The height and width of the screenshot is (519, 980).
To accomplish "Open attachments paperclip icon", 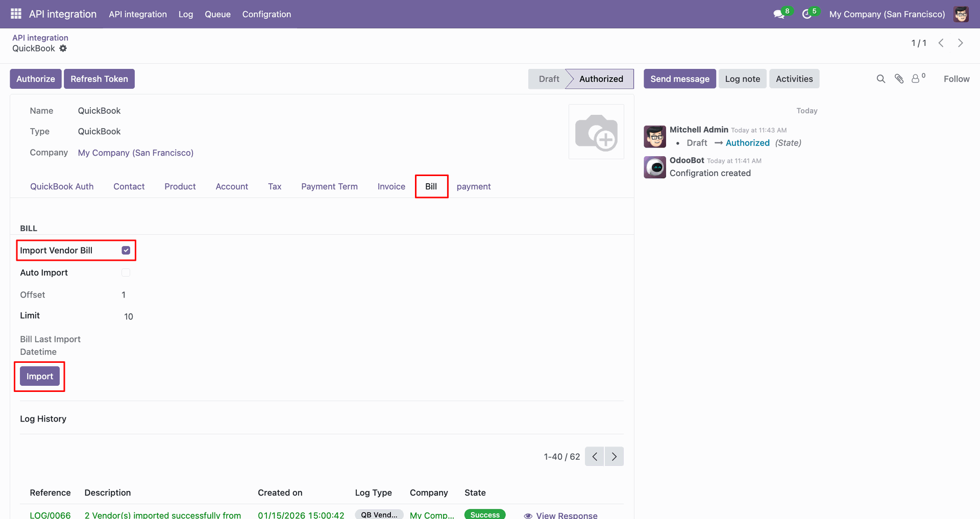I will click(899, 79).
